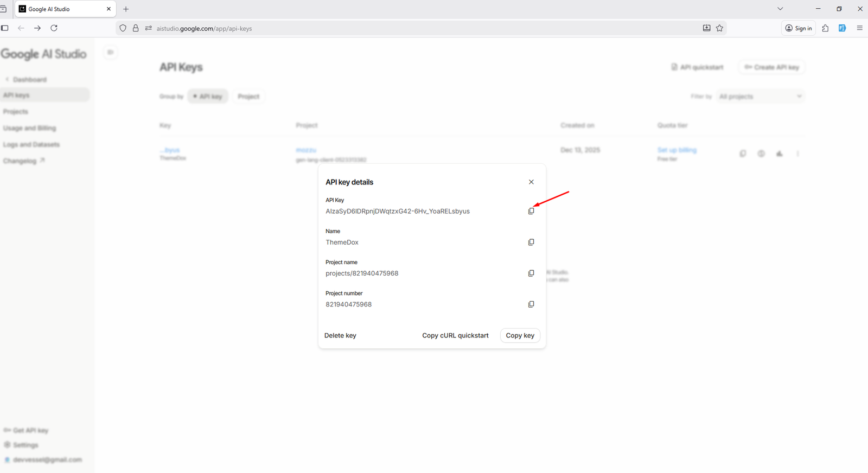Image resolution: width=868 pixels, height=473 pixels.
Task: Click Copy cURL quickstart
Action: [455, 335]
